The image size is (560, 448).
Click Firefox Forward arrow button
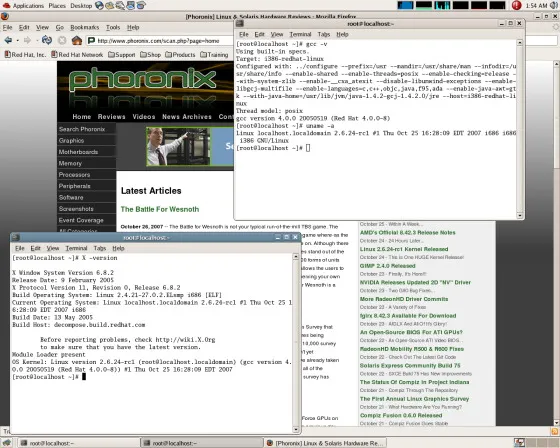pyautogui.click(x=28, y=40)
